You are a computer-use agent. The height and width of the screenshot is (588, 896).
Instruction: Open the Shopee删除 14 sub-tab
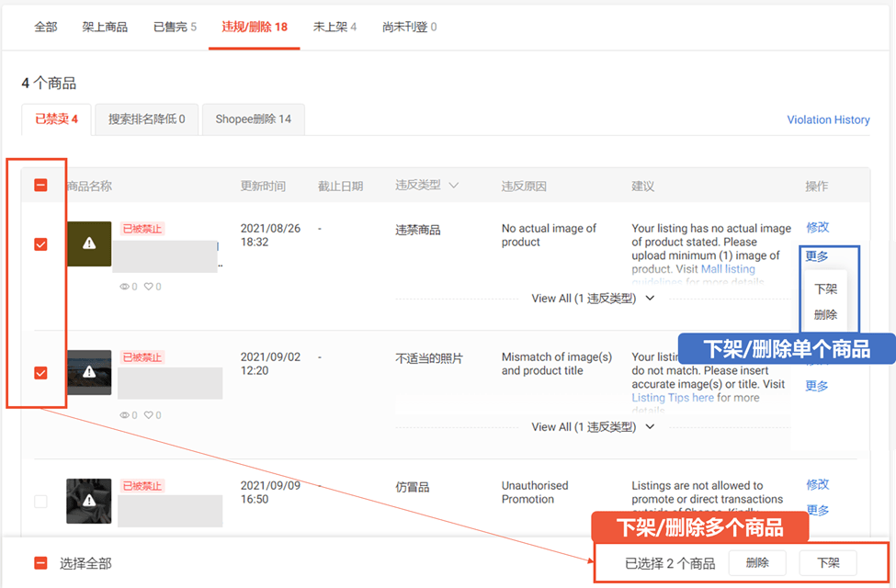pyautogui.click(x=253, y=119)
